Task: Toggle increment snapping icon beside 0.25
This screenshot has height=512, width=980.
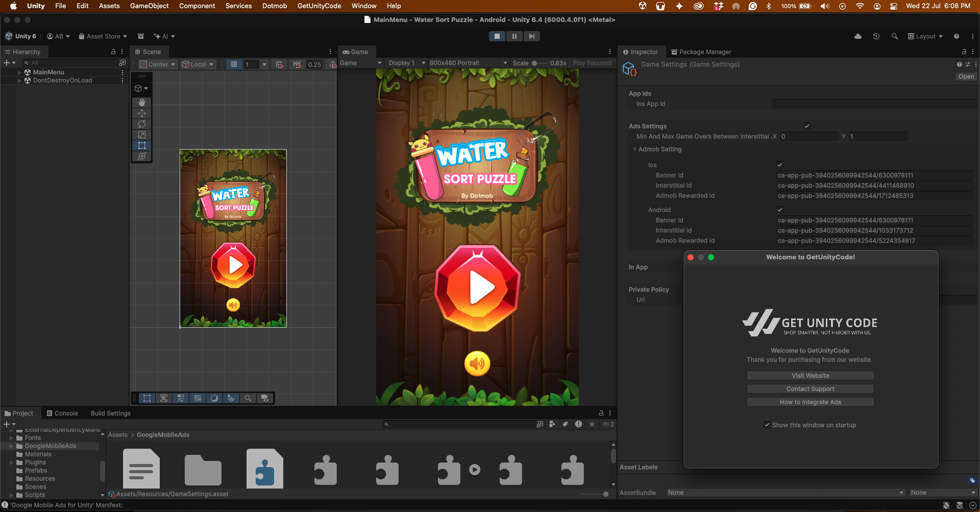Action: tap(297, 64)
